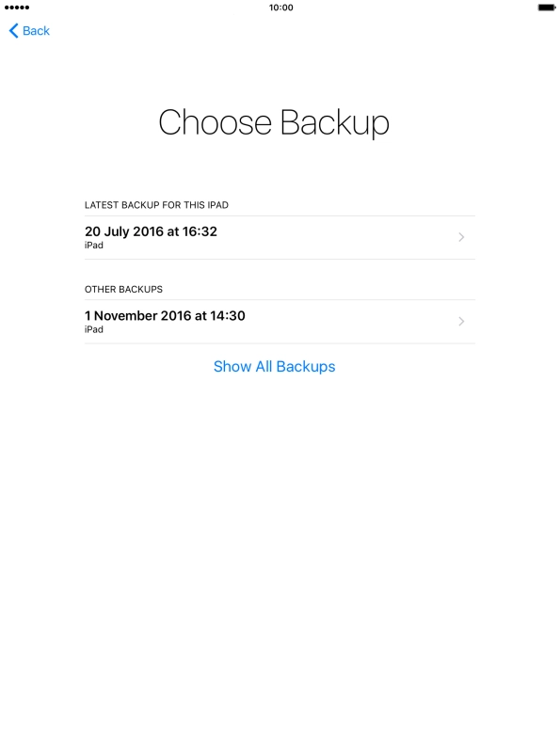The height and width of the screenshot is (747, 560).
Task: Open chevron for 1 November 2016 backup
Action: point(461,322)
